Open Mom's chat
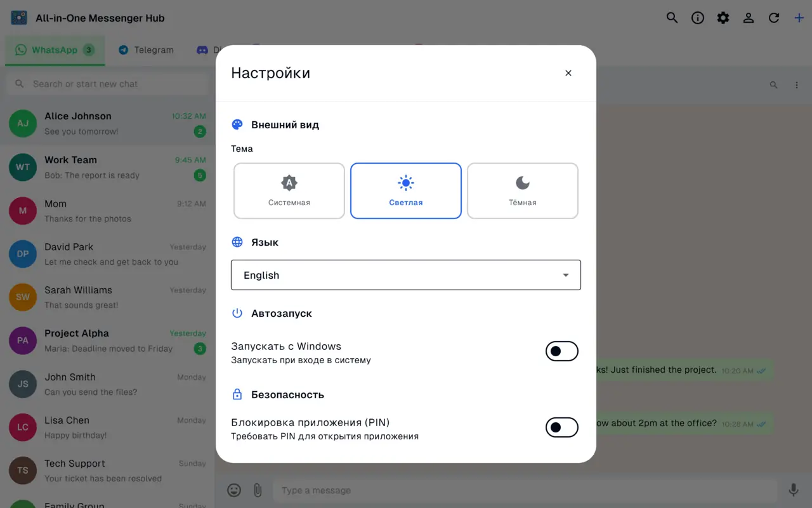 click(x=108, y=211)
